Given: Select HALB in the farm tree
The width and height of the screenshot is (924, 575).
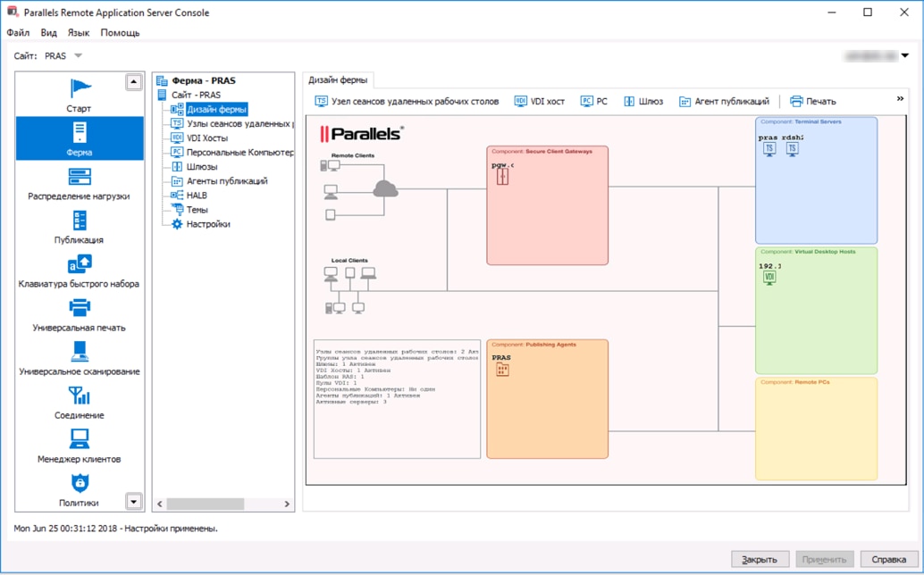Looking at the screenshot, I should 197,195.
